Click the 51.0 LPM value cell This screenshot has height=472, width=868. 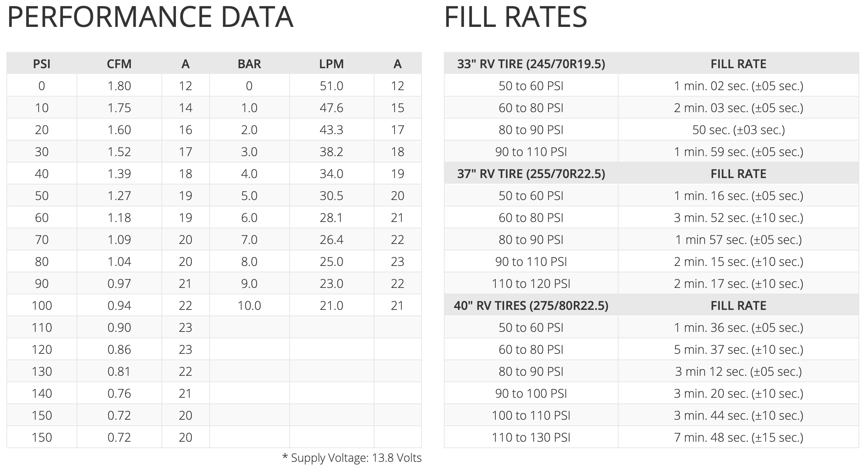(331, 86)
